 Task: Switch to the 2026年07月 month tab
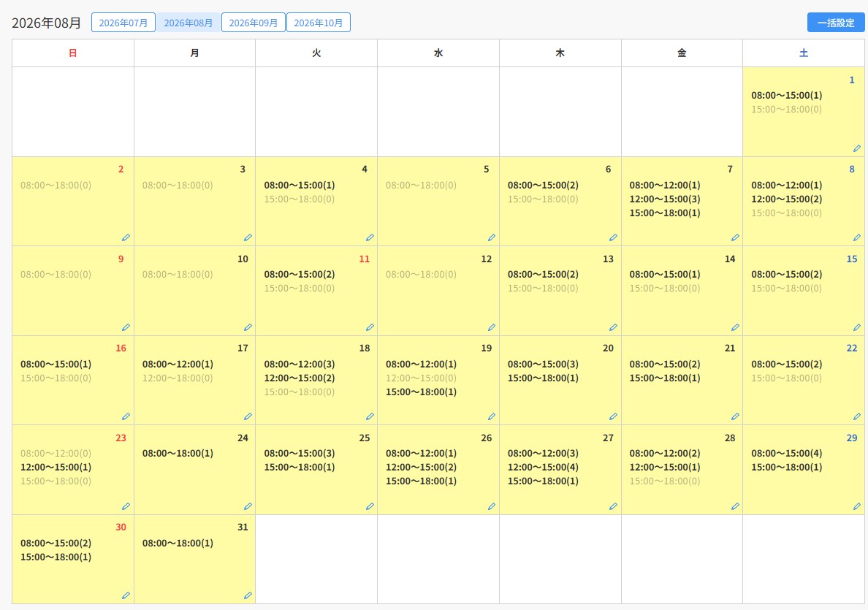click(123, 23)
